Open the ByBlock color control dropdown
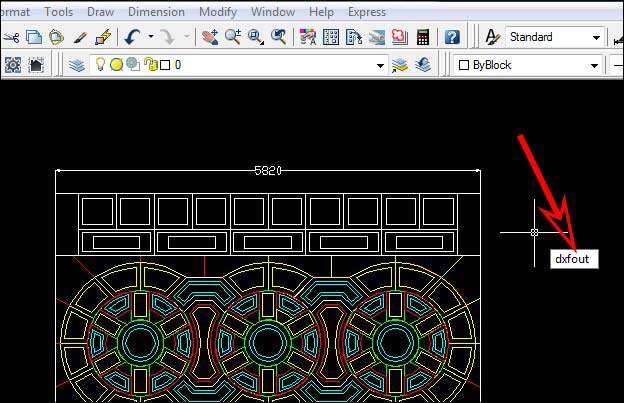624x403 pixels. [594, 65]
